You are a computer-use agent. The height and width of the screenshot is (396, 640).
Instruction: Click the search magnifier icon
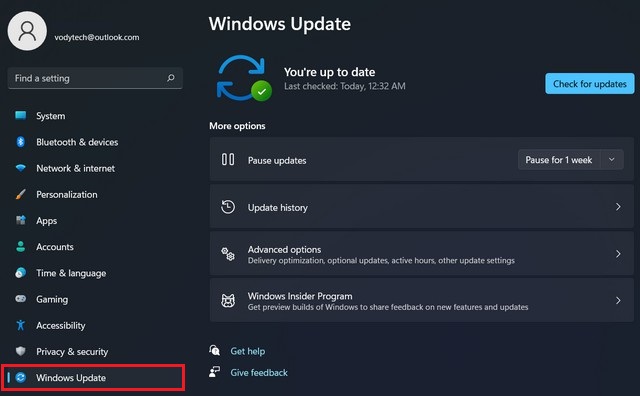coord(171,78)
